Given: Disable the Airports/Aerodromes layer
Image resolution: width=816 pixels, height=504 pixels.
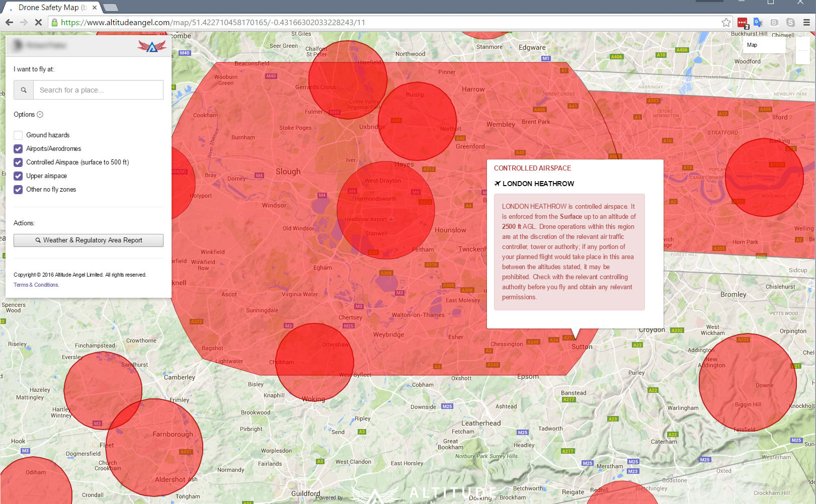Looking at the screenshot, I should (x=18, y=148).
